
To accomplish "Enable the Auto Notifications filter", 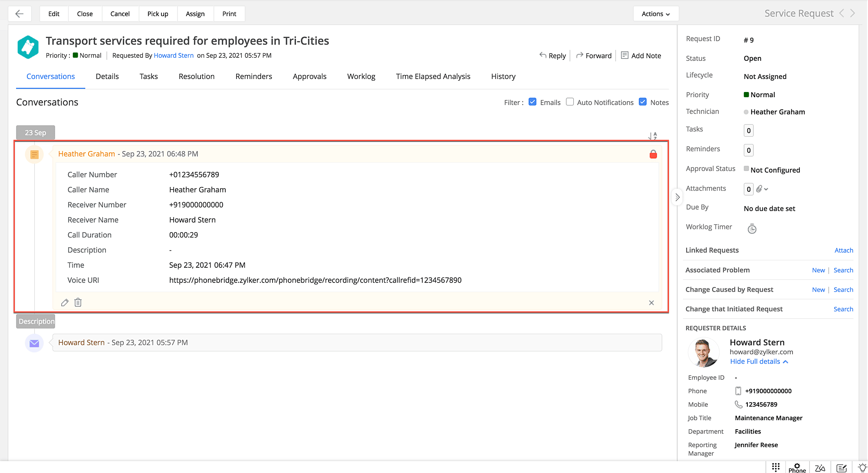I will click(x=570, y=102).
